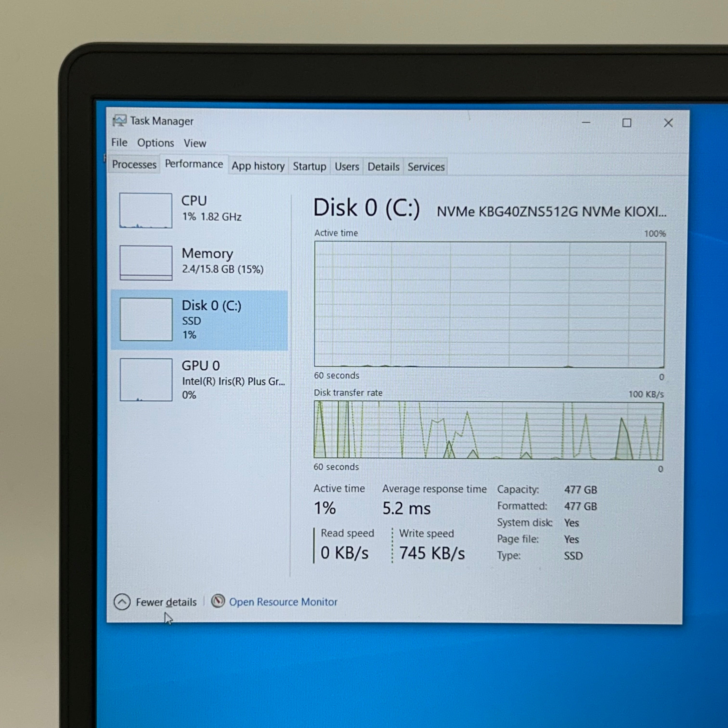The width and height of the screenshot is (728, 728).
Task: Open the File menu
Action: click(x=119, y=143)
